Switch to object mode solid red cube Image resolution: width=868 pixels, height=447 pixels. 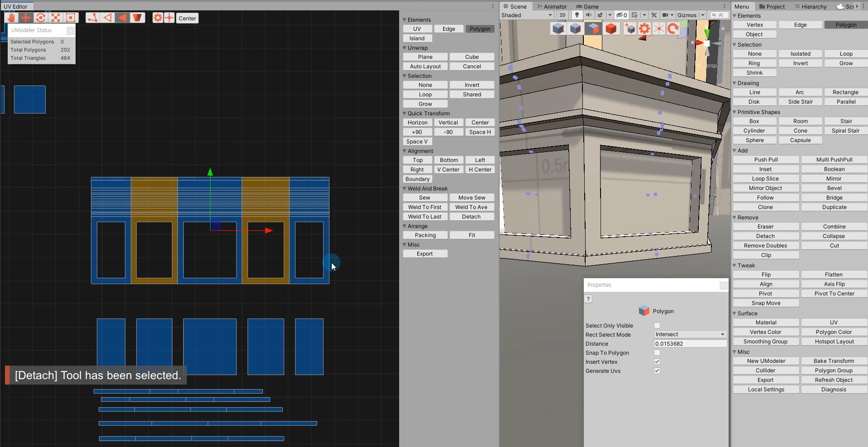click(611, 29)
